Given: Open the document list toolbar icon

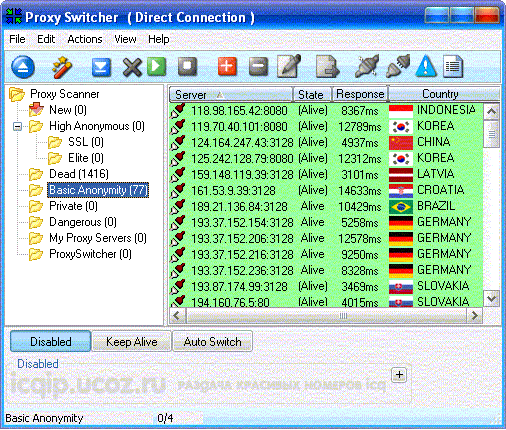Looking at the screenshot, I should coord(453,66).
